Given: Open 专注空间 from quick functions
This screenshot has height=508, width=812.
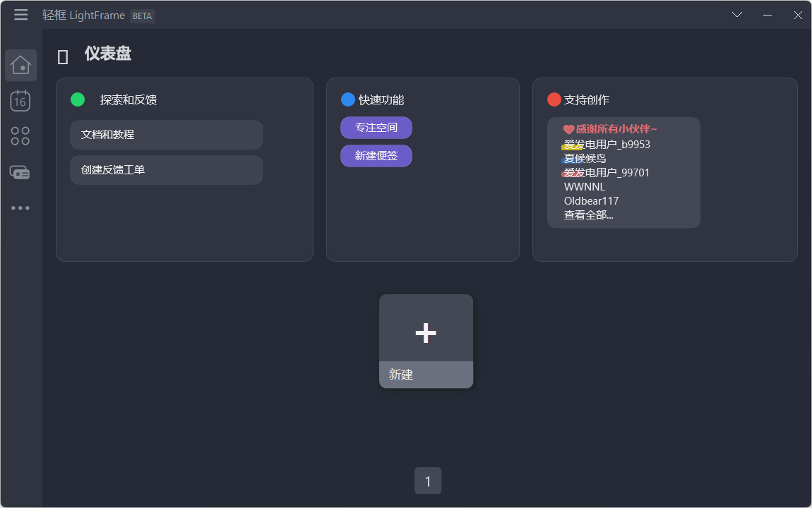Looking at the screenshot, I should coord(376,128).
